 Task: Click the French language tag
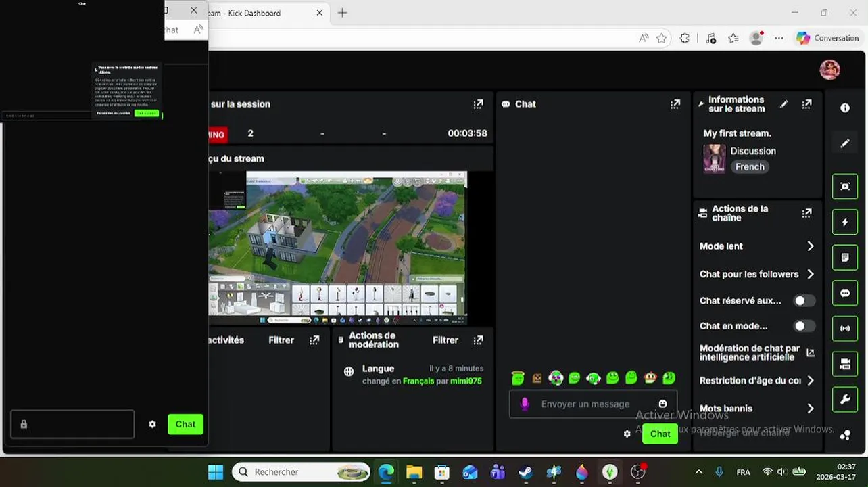pos(750,167)
